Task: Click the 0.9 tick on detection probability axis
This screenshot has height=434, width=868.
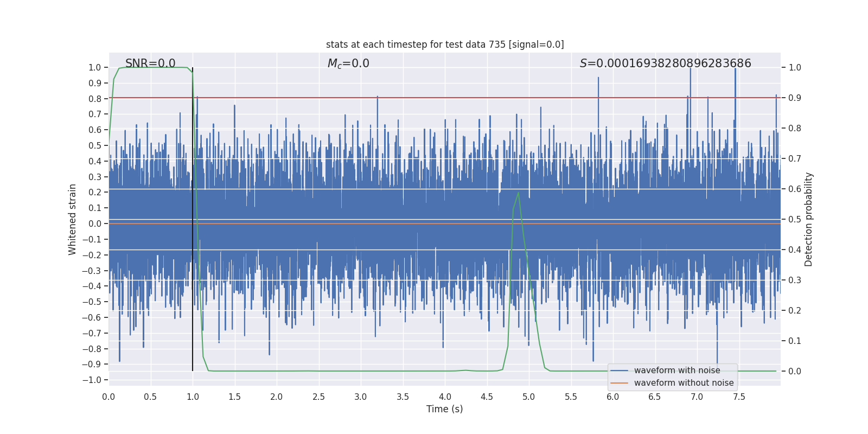Action: [795, 98]
